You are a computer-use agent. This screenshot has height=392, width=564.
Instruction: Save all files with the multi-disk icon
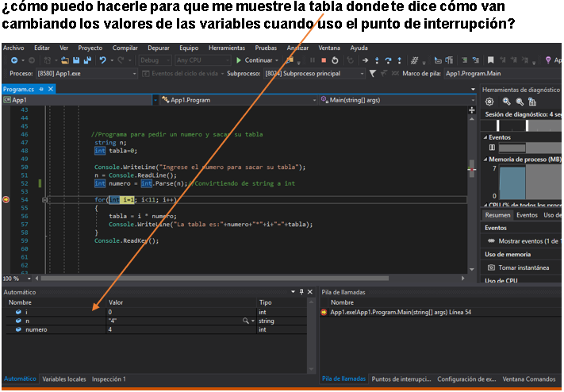[x=87, y=60]
